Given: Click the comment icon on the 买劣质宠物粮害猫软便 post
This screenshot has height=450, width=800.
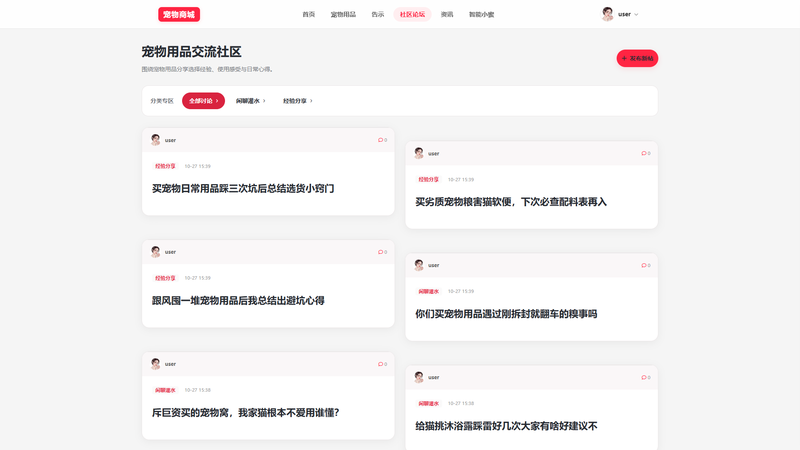Looking at the screenshot, I should [x=645, y=153].
